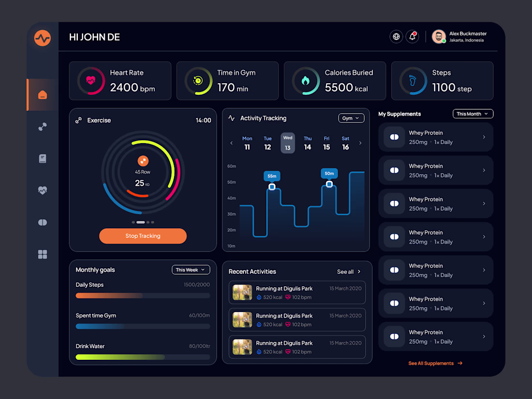Expand first Whey Protein supplement chevron
Viewport: 532px width, 399px height.
point(484,137)
